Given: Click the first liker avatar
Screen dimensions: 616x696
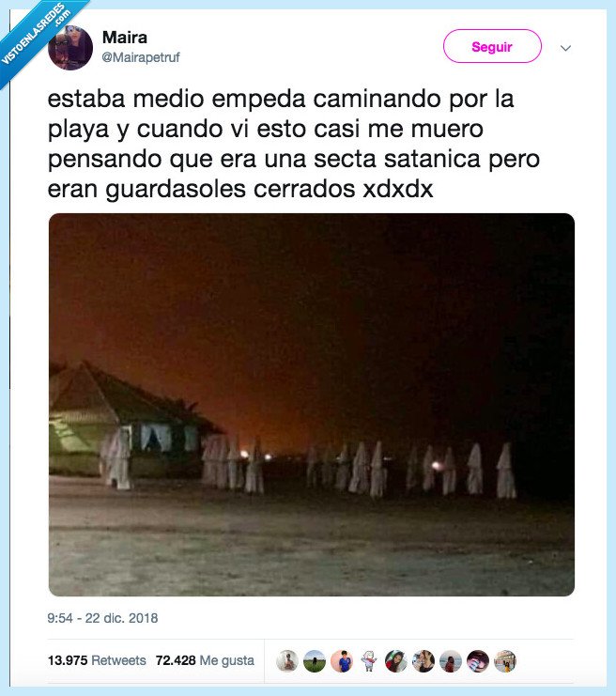Looking at the screenshot, I should click(x=287, y=661).
